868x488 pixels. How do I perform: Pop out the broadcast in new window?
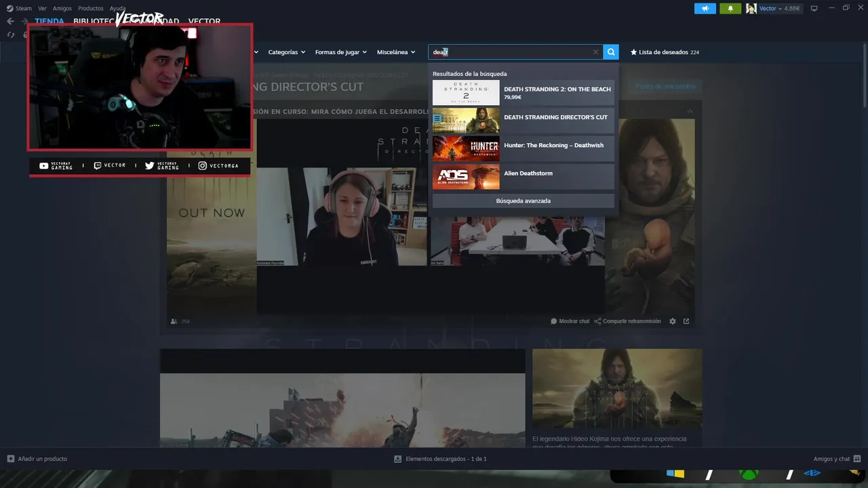[x=686, y=321]
